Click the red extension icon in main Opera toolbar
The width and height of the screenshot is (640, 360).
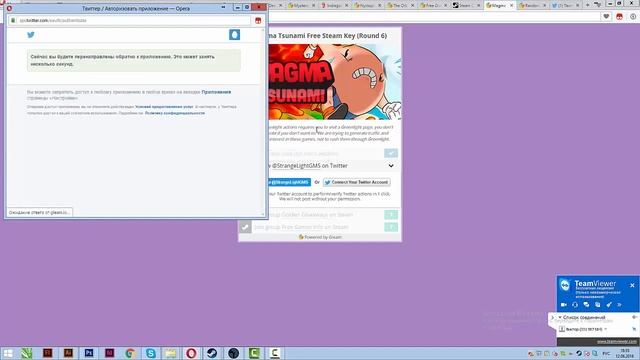tap(620, 17)
